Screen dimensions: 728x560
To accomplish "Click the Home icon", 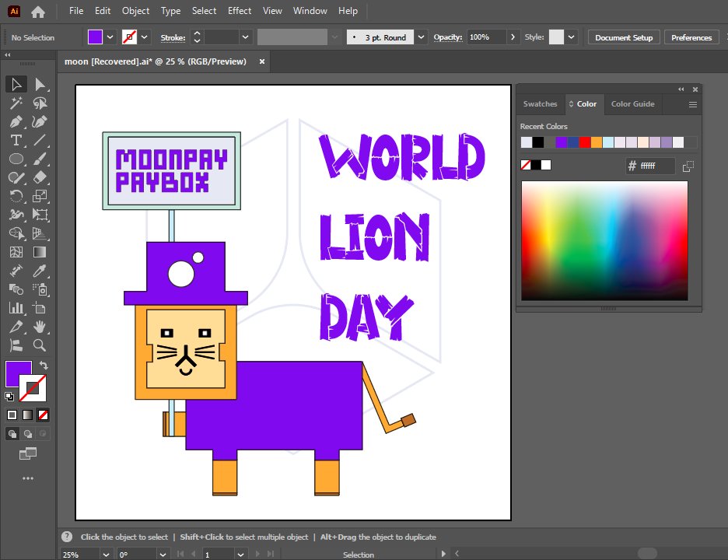I will click(38, 12).
